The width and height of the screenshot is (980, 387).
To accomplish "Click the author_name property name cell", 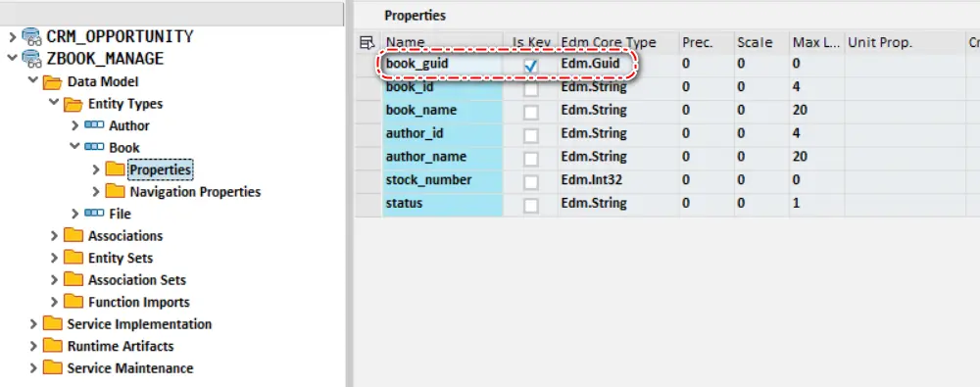I will click(443, 157).
